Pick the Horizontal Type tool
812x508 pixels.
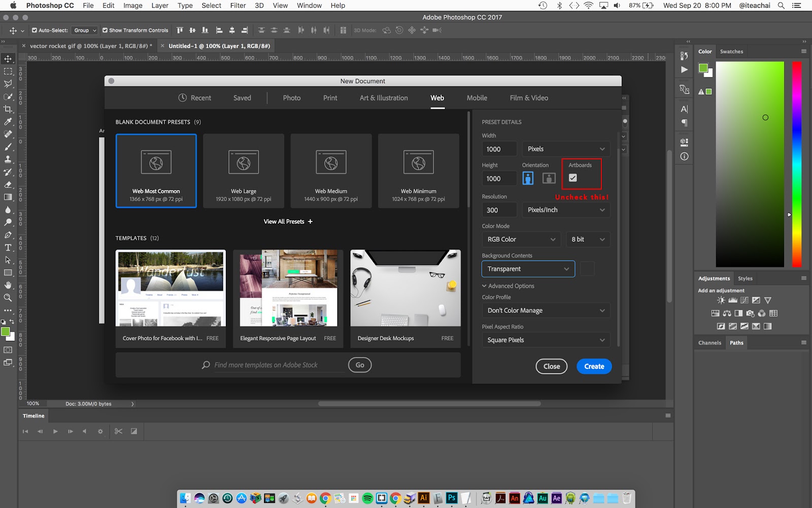pos(8,248)
